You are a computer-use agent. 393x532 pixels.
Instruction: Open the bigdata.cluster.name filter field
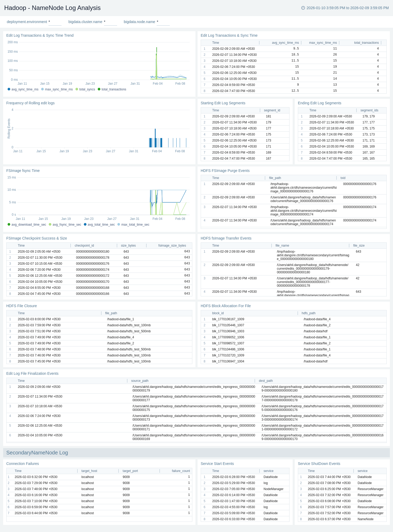click(110, 22)
